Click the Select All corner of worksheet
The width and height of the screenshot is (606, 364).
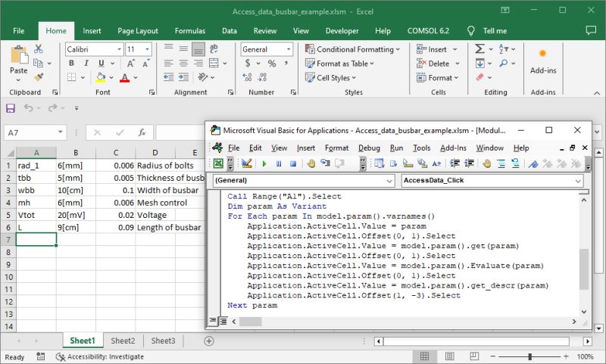[x=9, y=152]
